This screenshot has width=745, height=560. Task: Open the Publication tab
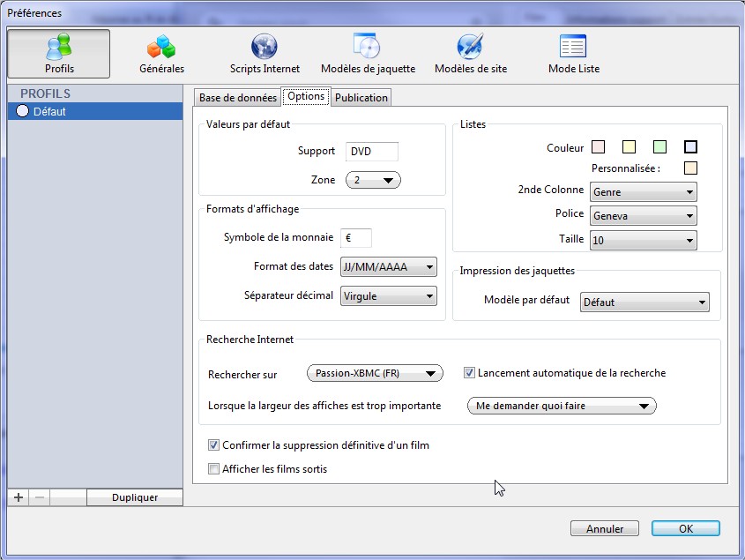point(361,98)
